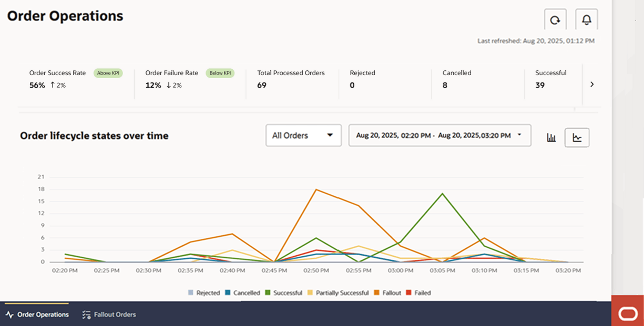Click the Fallout legend color swatch

(x=377, y=293)
